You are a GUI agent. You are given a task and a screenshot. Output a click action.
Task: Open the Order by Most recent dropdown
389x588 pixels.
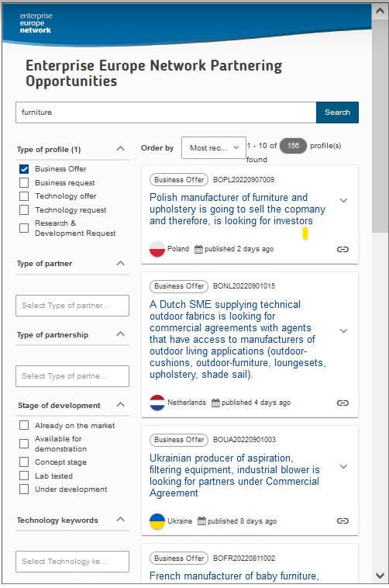point(214,147)
